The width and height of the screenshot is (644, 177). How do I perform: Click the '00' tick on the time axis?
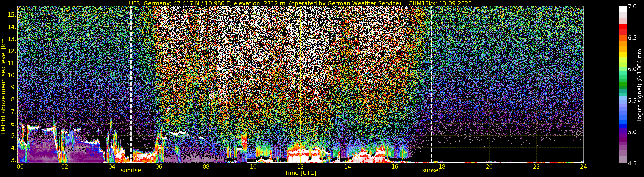(20, 166)
